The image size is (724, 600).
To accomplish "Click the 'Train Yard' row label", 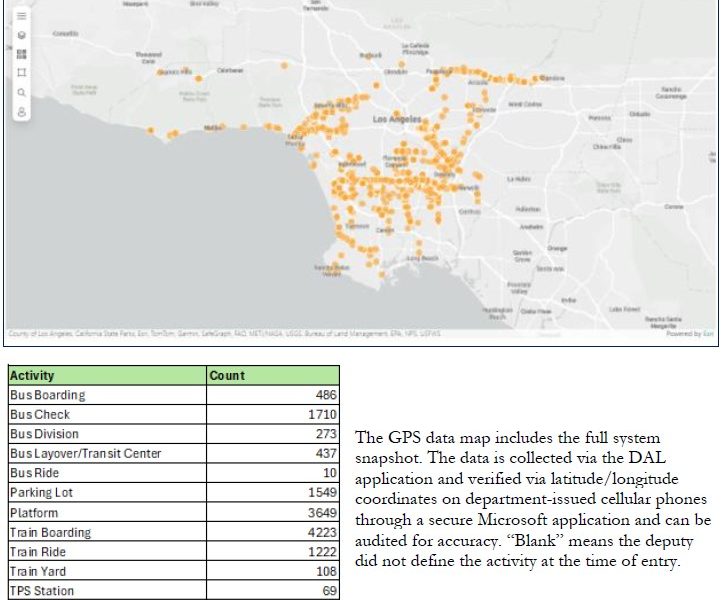I will tap(40, 572).
